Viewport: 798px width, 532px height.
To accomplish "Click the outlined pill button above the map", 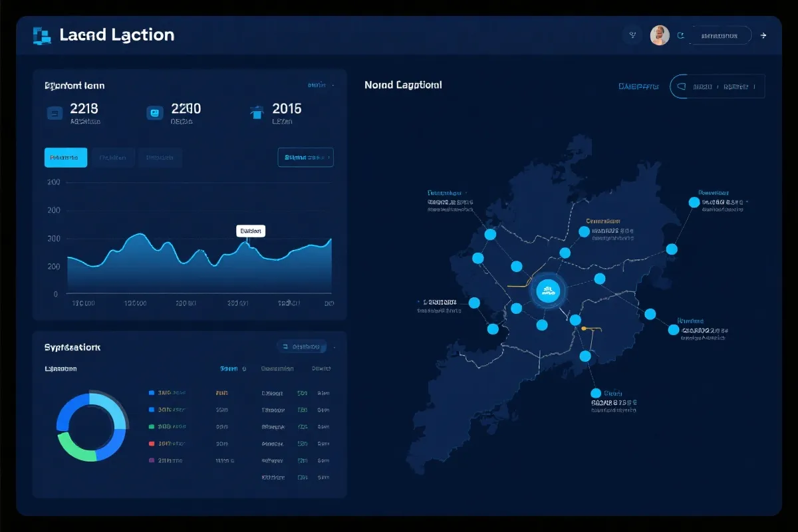I will tap(717, 86).
